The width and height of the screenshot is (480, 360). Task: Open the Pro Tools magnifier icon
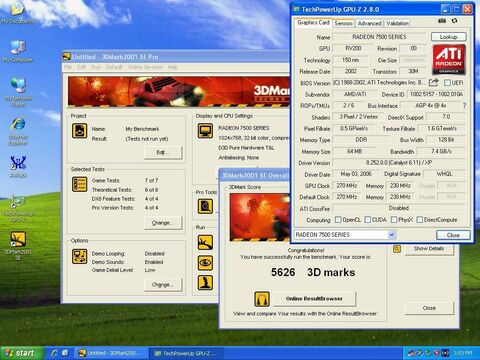coord(205,206)
